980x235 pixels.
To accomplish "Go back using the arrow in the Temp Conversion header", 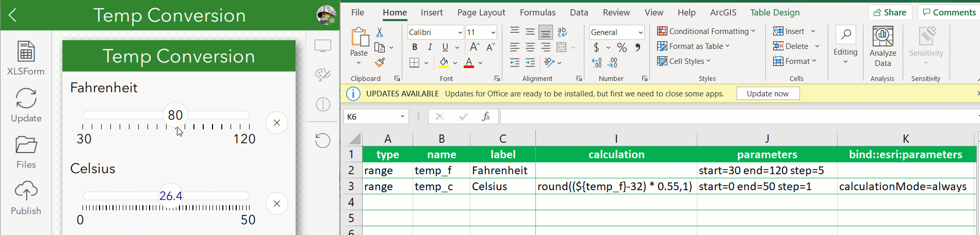I will [x=13, y=15].
